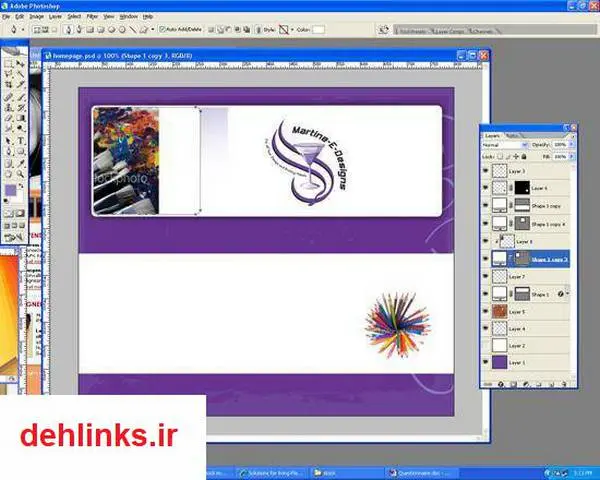Select the Blur tool
This screenshot has width=600, height=480.
pos(8,129)
